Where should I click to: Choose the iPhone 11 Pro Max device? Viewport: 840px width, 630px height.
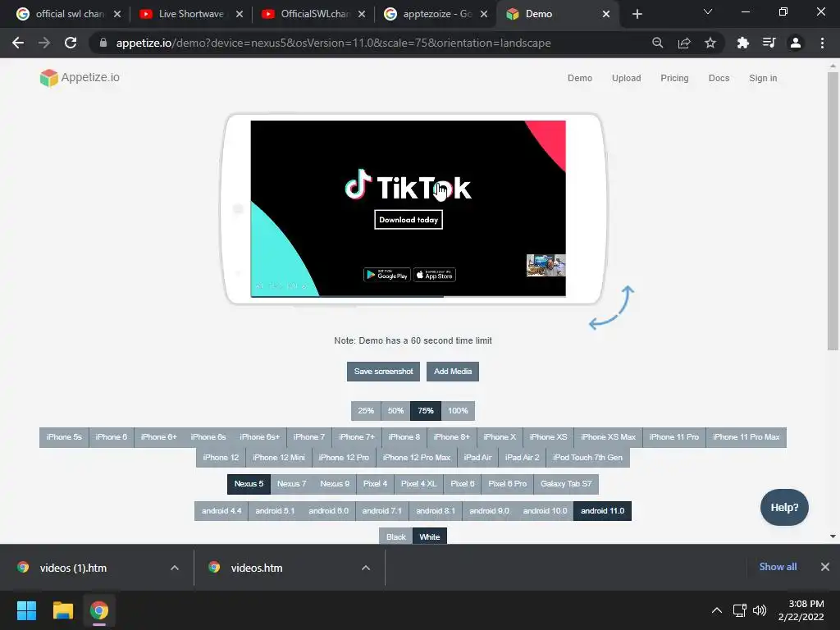[746, 437]
